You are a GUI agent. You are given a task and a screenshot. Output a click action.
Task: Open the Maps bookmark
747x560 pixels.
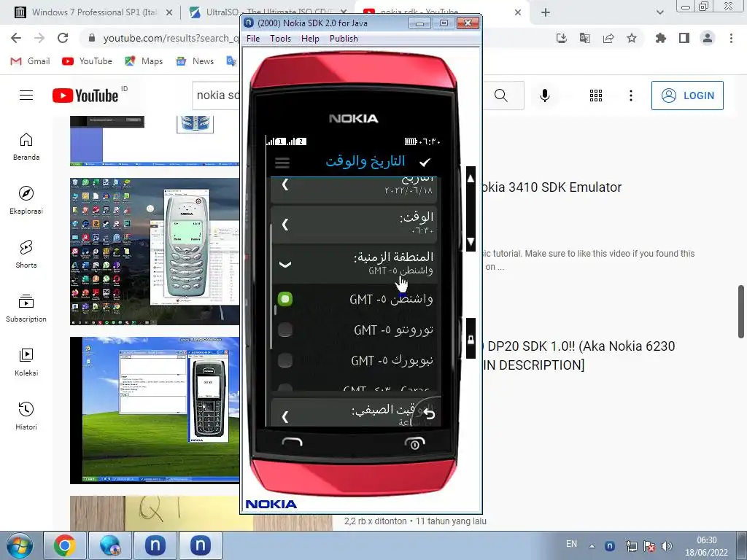pos(144,61)
